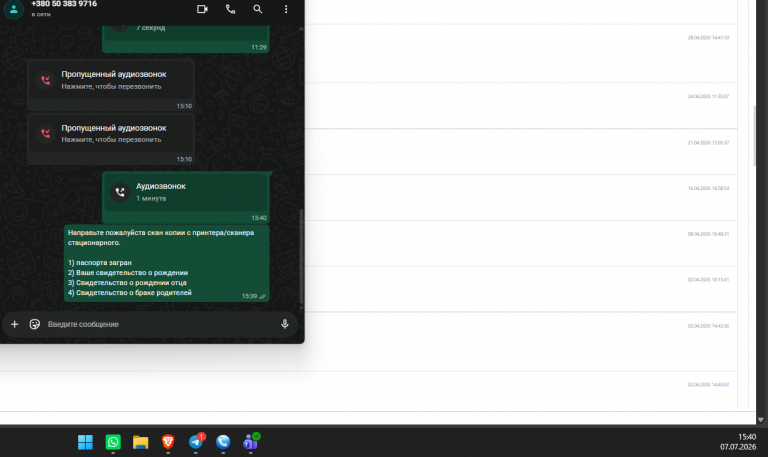Open the taskbar clock showing 15:40

(738, 442)
